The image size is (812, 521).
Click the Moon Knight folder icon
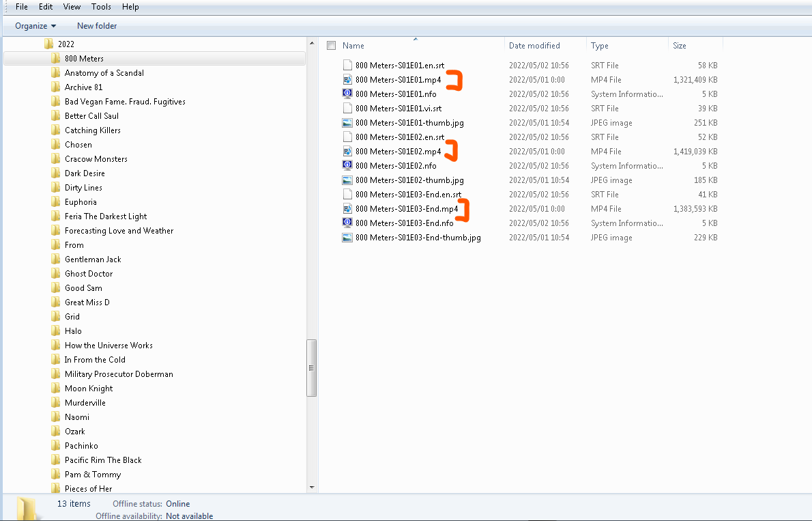pos(56,389)
